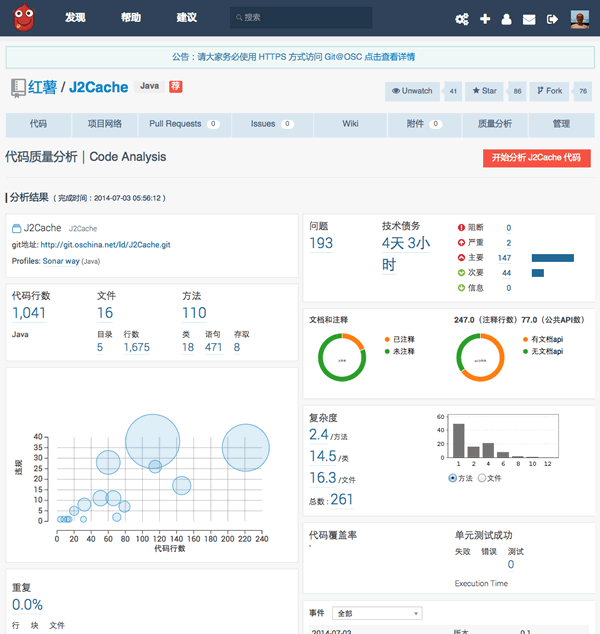
Task: Open the 红薯 user link
Action: [42, 87]
